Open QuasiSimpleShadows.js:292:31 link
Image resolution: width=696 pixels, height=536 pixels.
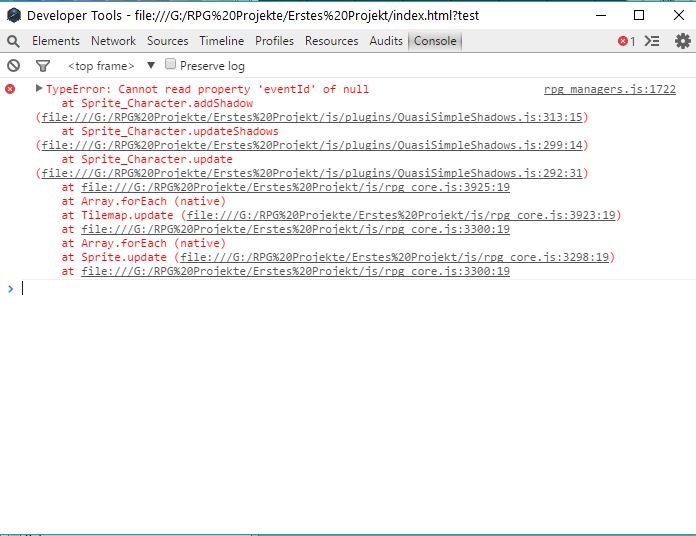(x=312, y=173)
